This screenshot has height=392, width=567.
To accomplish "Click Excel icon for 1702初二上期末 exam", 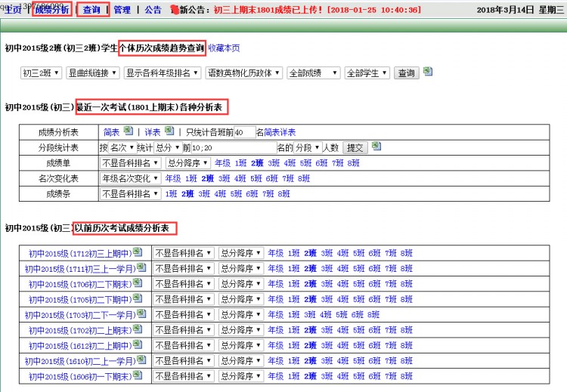I will (x=138, y=329).
